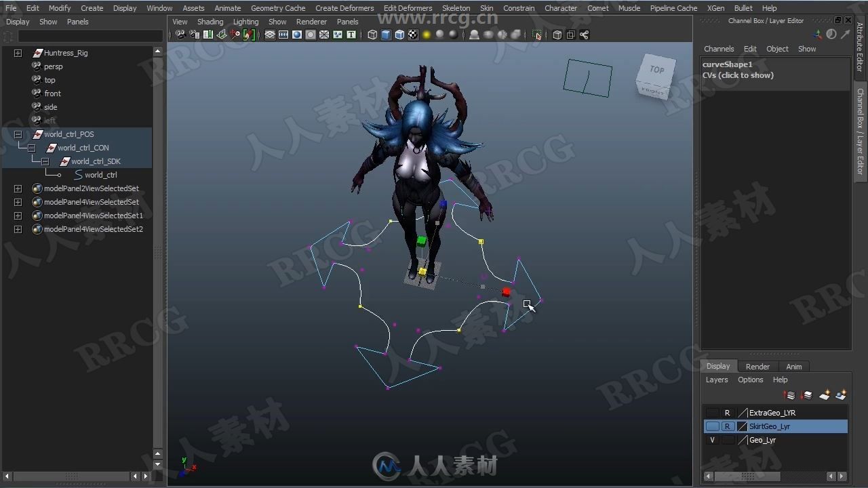Viewport: 868px width, 488px height.
Task: Switch to the Render layer tab
Action: [x=757, y=367]
